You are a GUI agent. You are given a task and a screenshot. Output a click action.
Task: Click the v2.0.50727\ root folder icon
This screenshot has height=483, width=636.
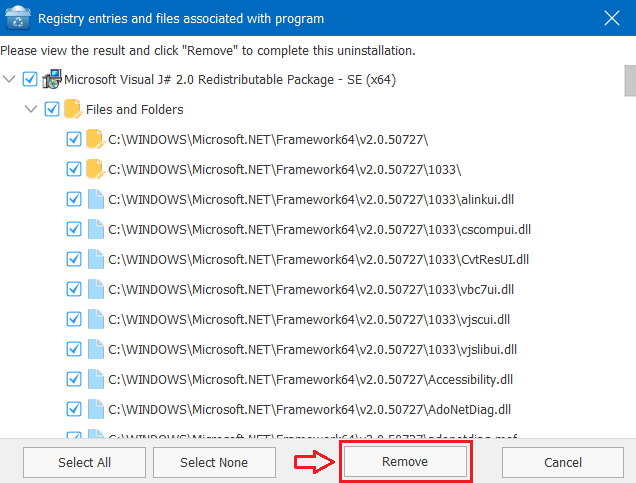(95, 139)
